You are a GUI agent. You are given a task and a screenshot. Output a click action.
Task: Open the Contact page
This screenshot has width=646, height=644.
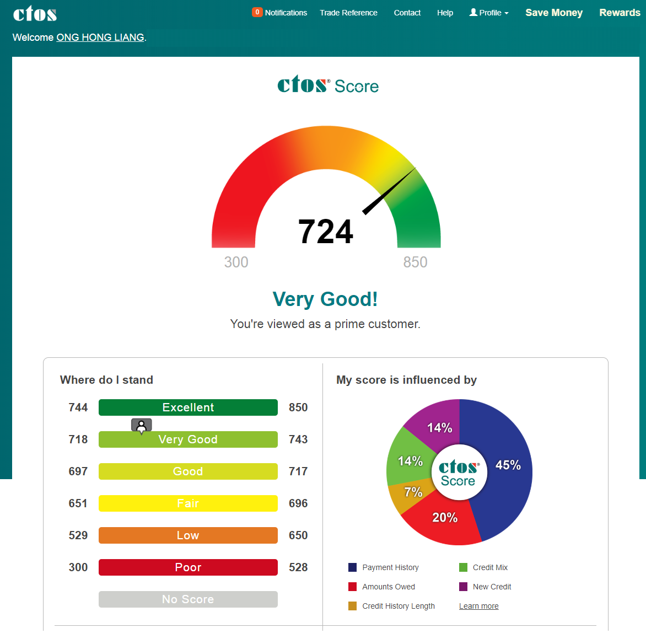point(407,13)
